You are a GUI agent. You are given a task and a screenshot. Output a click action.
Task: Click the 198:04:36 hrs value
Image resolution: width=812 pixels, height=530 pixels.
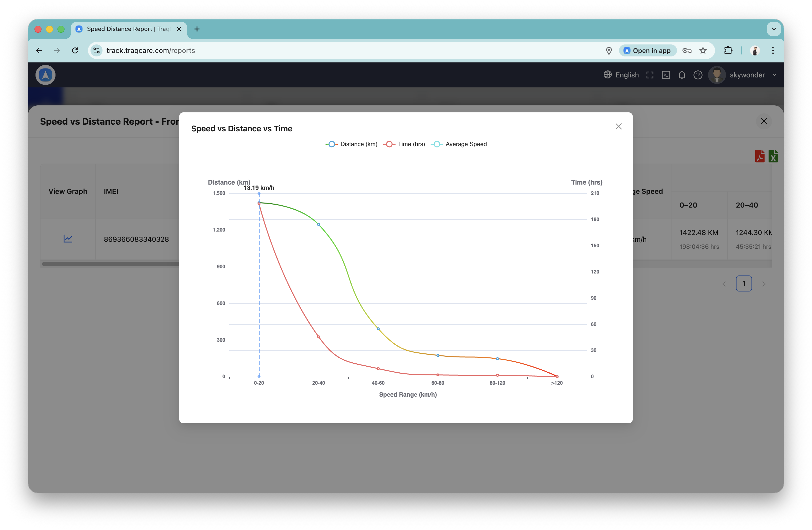point(699,247)
